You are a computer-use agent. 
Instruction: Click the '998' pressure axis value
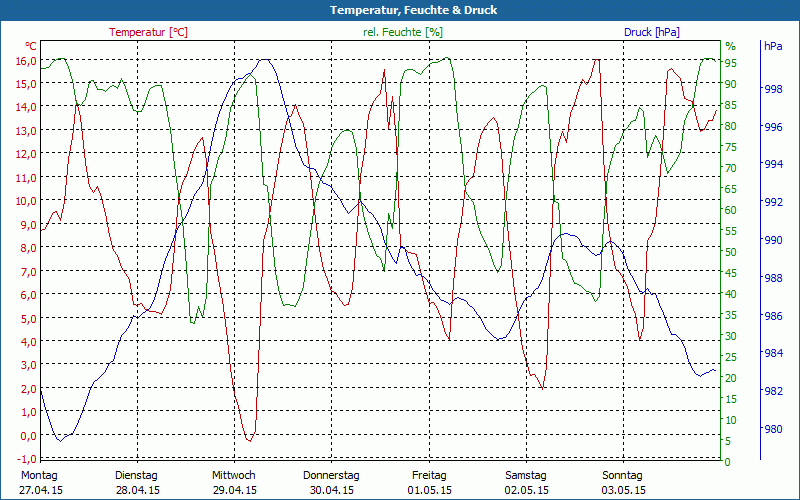(773, 89)
